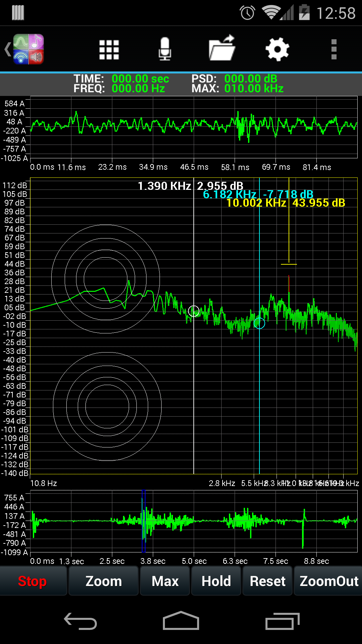The image size is (362, 644).
Task: Tap the microphone record icon
Action: pos(165,49)
